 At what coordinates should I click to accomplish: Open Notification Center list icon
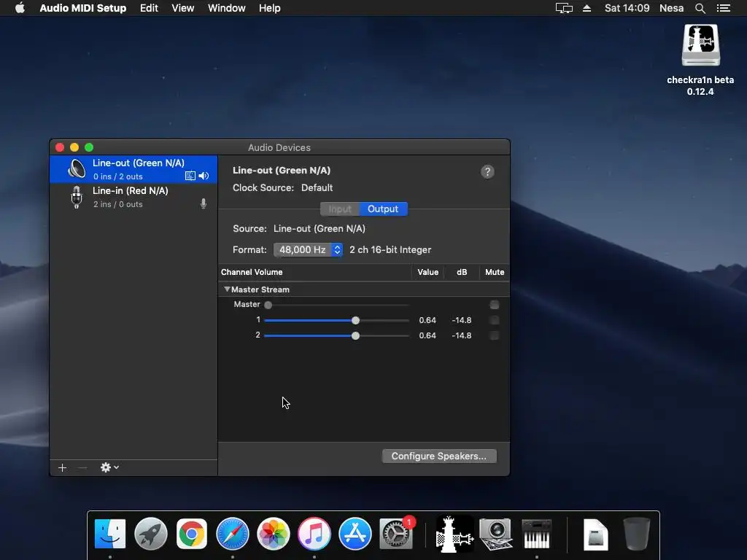click(723, 8)
